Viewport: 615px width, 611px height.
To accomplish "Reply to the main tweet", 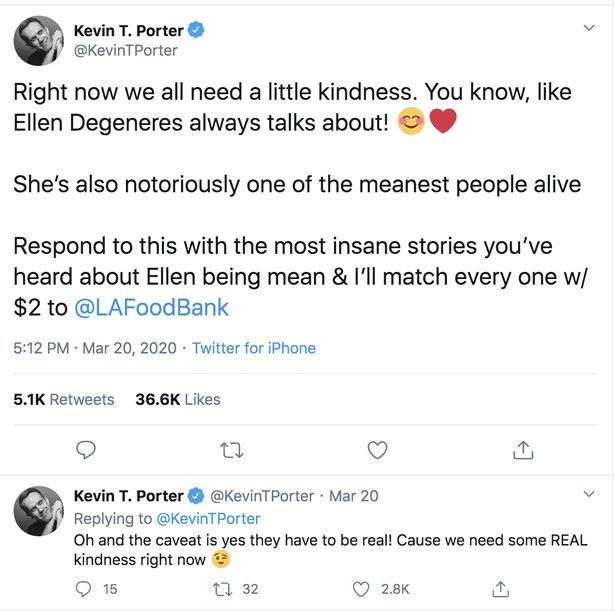I will coord(87,450).
